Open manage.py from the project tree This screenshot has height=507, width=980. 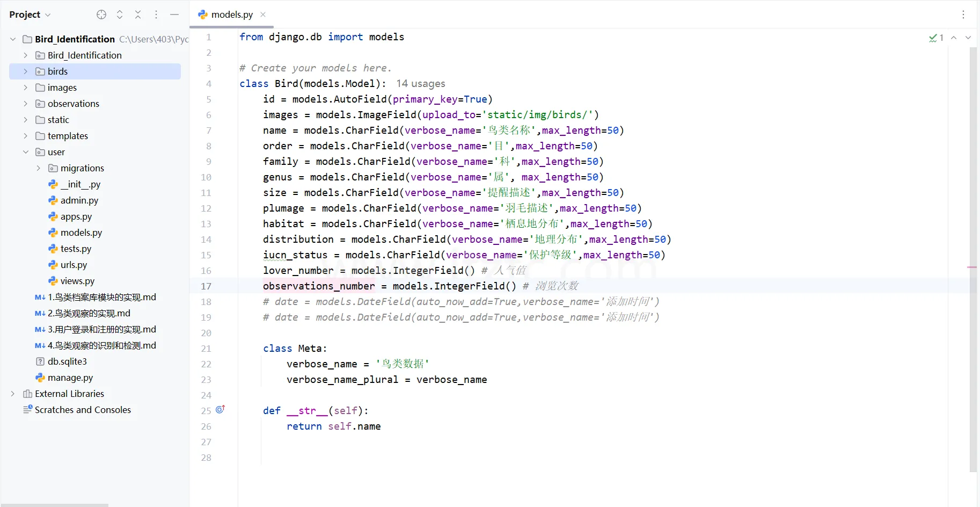click(70, 378)
